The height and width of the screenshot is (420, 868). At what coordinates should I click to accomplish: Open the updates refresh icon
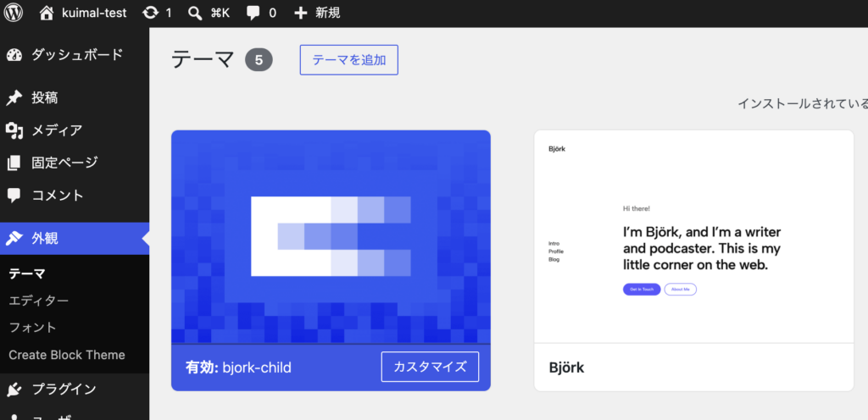point(150,13)
